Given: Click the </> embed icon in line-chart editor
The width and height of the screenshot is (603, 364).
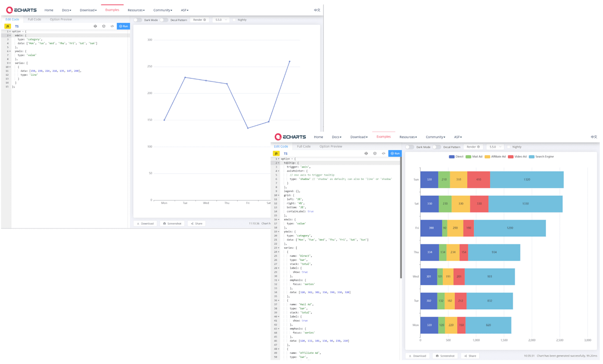Looking at the screenshot, I should coord(112,26).
